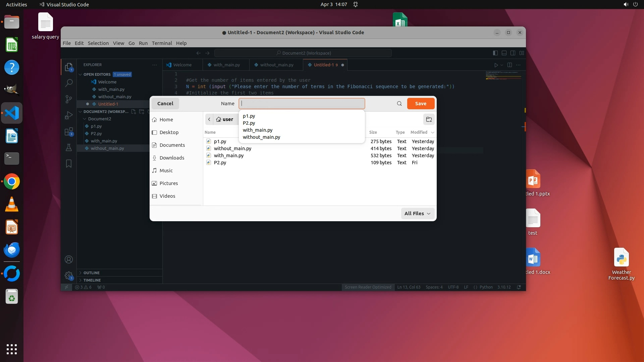
Task: Click the search magnifier icon in save dialog
Action: coord(399,104)
